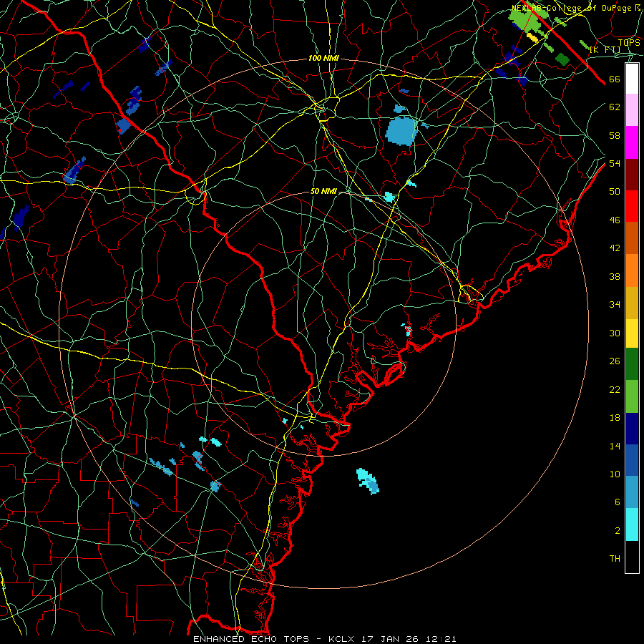Click legend value "58"

pyautogui.click(x=615, y=135)
